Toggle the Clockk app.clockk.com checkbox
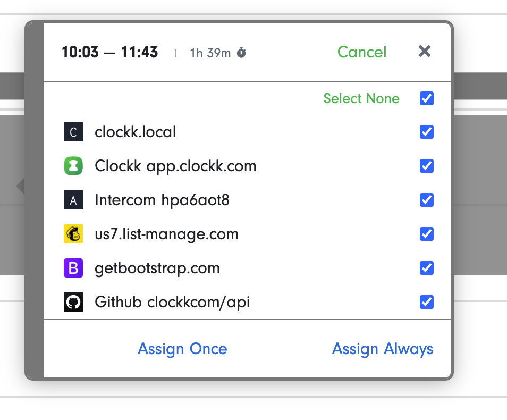This screenshot has height=420, width=507. tap(427, 166)
